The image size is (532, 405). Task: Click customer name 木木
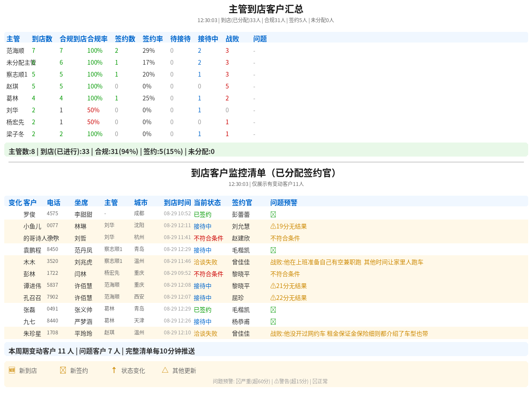tap(29, 262)
